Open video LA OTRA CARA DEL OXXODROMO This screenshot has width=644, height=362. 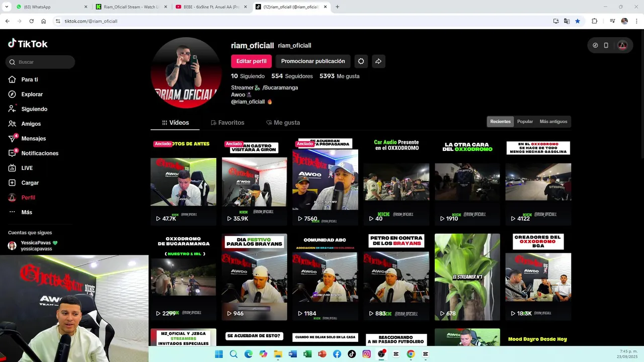point(467,182)
